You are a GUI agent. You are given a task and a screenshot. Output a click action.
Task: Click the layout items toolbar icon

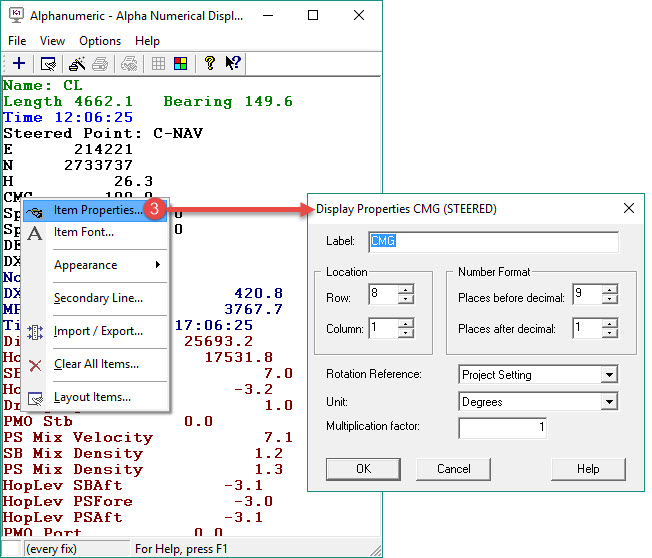(x=48, y=64)
